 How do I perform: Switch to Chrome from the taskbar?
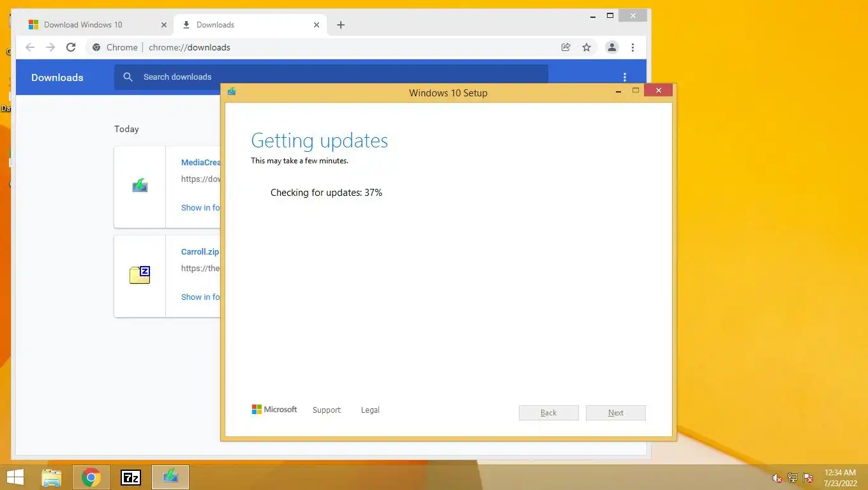click(x=91, y=477)
